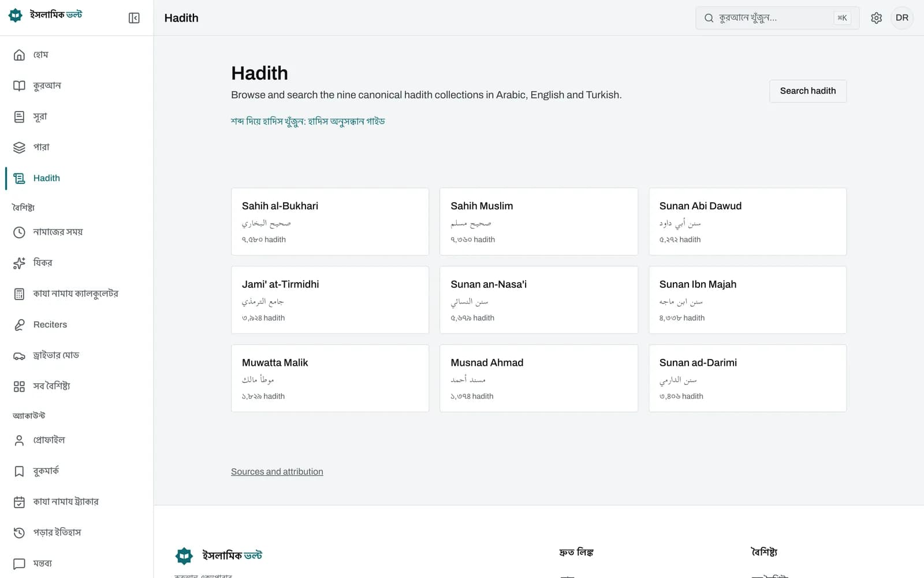Click the Qaza namaz calculator icon
The height and width of the screenshot is (578, 924).
coord(19,294)
